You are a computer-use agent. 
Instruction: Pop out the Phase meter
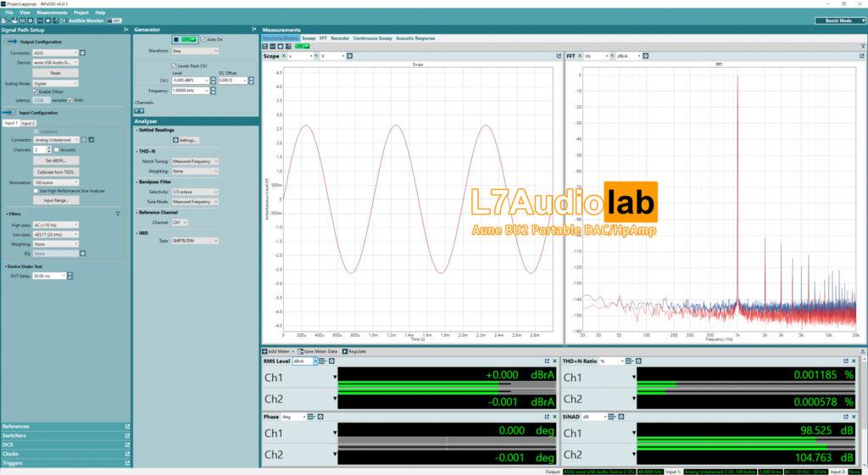547,416
